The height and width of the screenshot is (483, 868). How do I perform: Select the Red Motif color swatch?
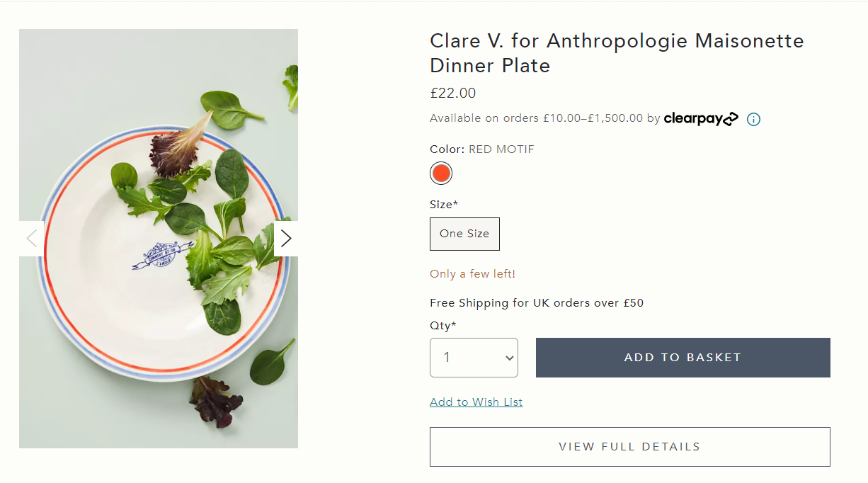441,173
